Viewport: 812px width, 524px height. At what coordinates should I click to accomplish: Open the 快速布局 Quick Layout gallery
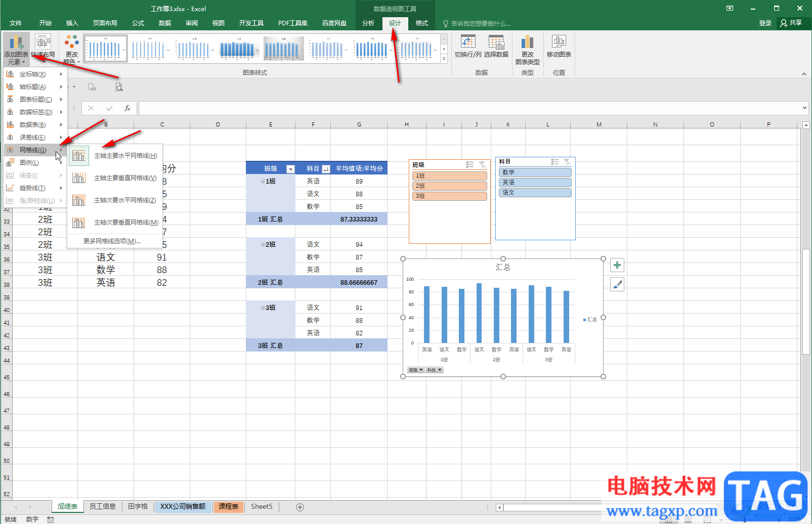tap(43, 47)
